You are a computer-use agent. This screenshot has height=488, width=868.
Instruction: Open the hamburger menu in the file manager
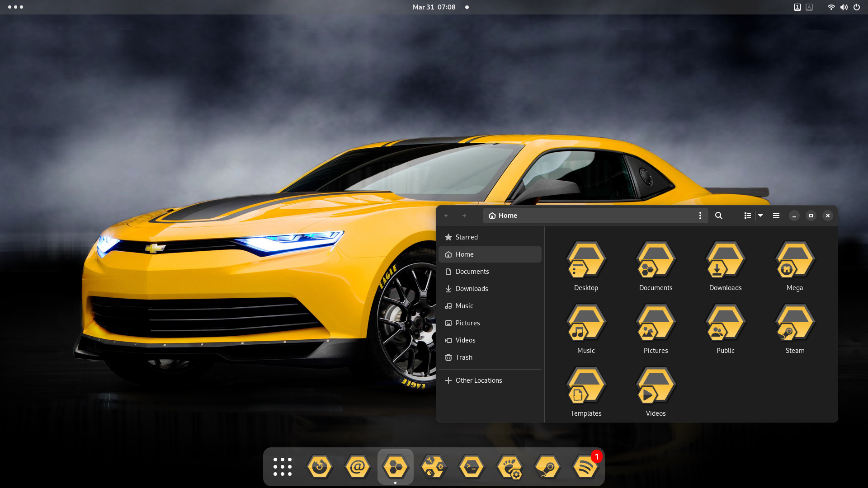pos(776,216)
